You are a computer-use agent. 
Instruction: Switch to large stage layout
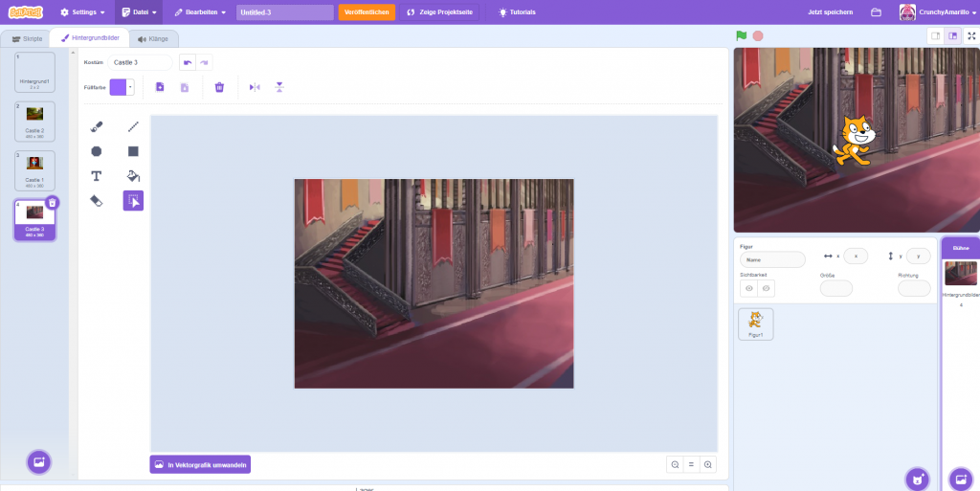coord(952,36)
